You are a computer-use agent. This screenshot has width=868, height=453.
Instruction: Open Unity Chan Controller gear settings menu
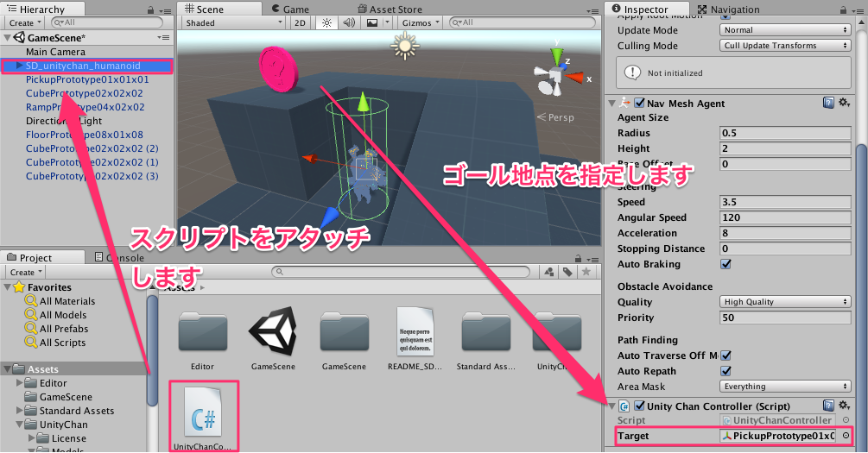844,405
